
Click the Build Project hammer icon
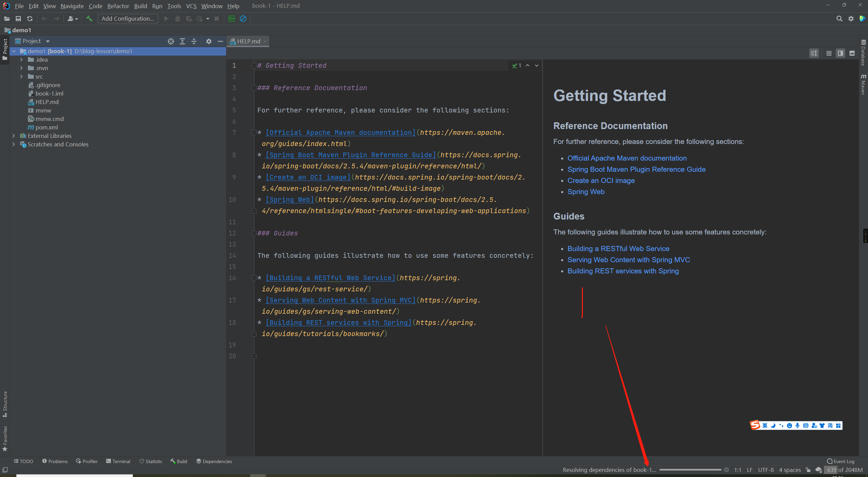89,19
